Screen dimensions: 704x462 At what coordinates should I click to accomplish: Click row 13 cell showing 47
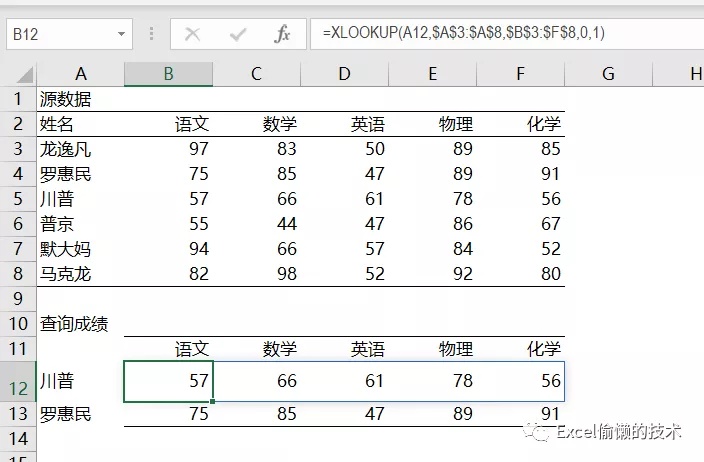344,414
